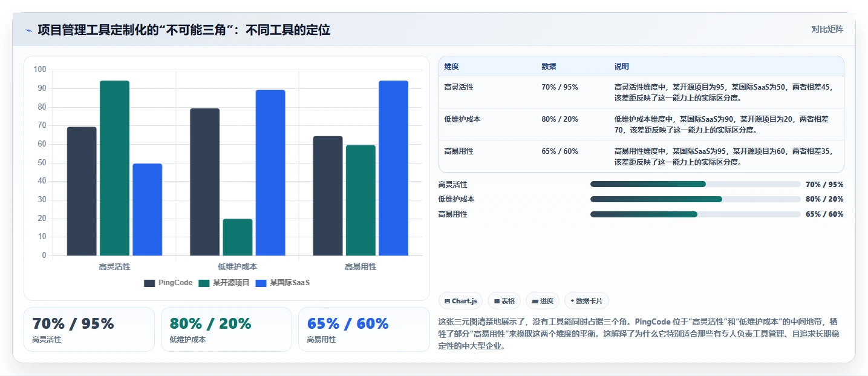This screenshot has width=868, height=376.
Task: Click PingCode bar in 高易用性 group
Action: click(328, 196)
